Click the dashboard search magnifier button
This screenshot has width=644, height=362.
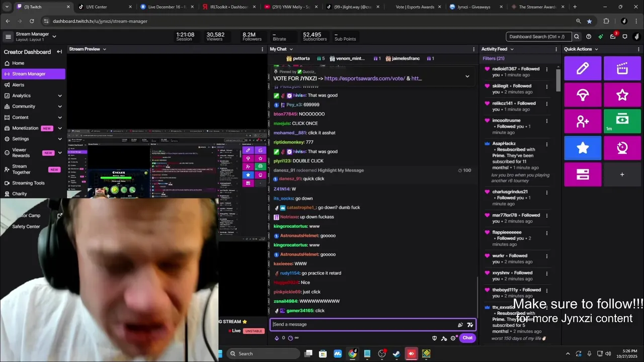(x=577, y=37)
